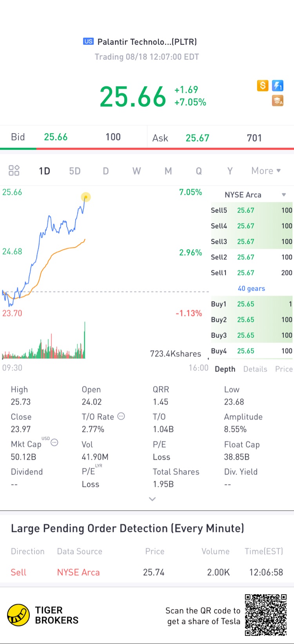Tap the info icon beside T/O Rate
This screenshot has height=644, width=294.
[x=122, y=416]
